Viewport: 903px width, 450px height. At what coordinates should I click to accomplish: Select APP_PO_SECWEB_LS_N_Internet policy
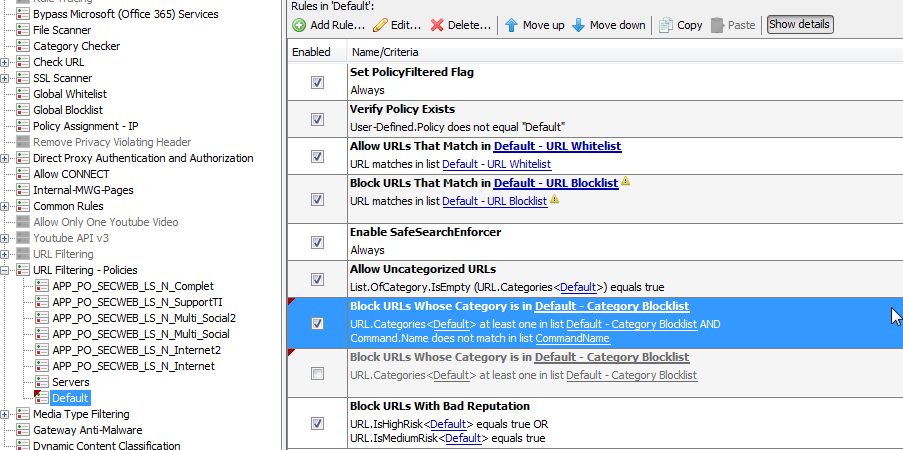[x=133, y=366]
